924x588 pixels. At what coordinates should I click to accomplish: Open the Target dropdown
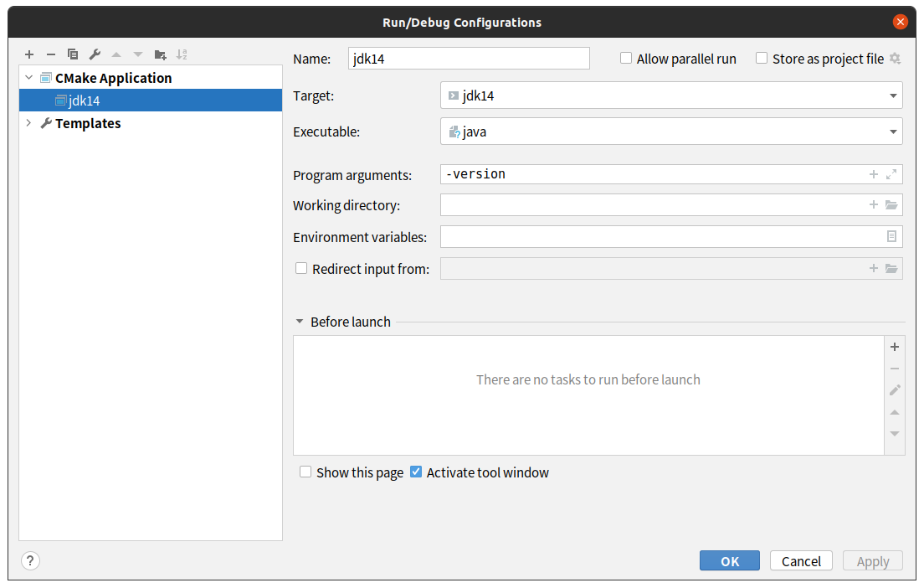pyautogui.click(x=893, y=95)
